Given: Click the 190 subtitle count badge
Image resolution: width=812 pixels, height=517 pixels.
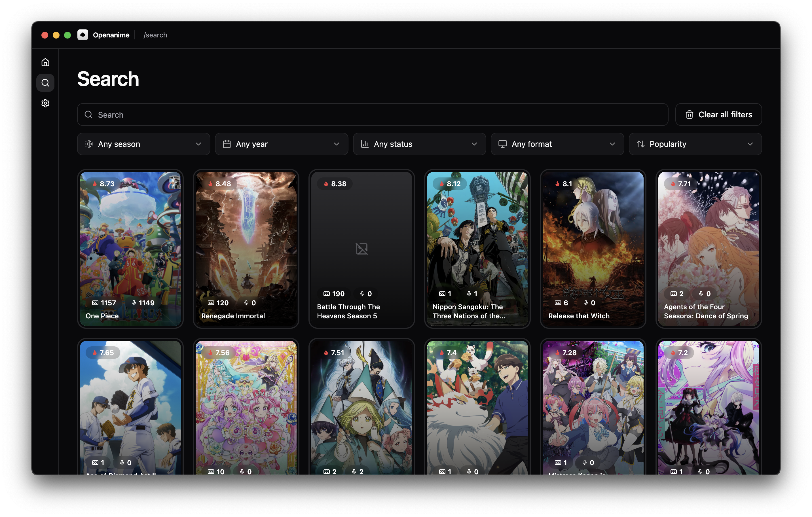Looking at the screenshot, I should 334,294.
